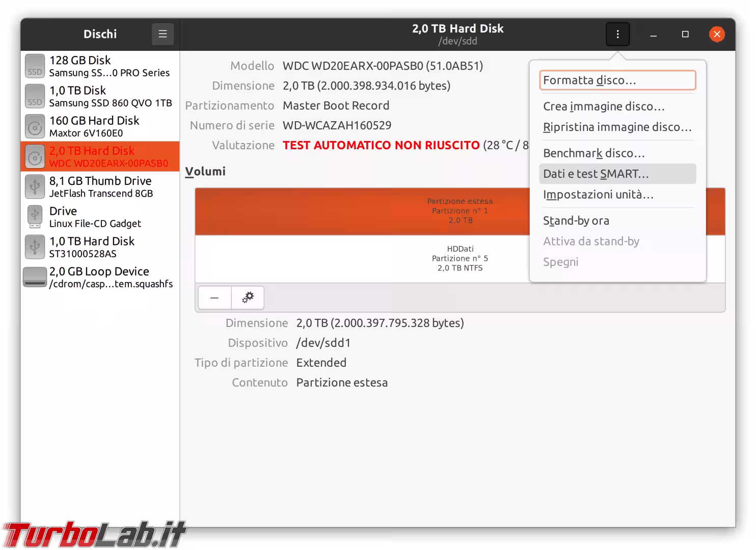Open the hamburger menu next to Dischi
The height and width of the screenshot is (550, 756).
point(163,34)
